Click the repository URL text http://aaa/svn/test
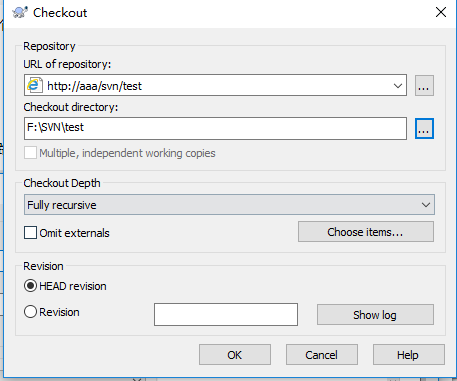 click(x=94, y=86)
